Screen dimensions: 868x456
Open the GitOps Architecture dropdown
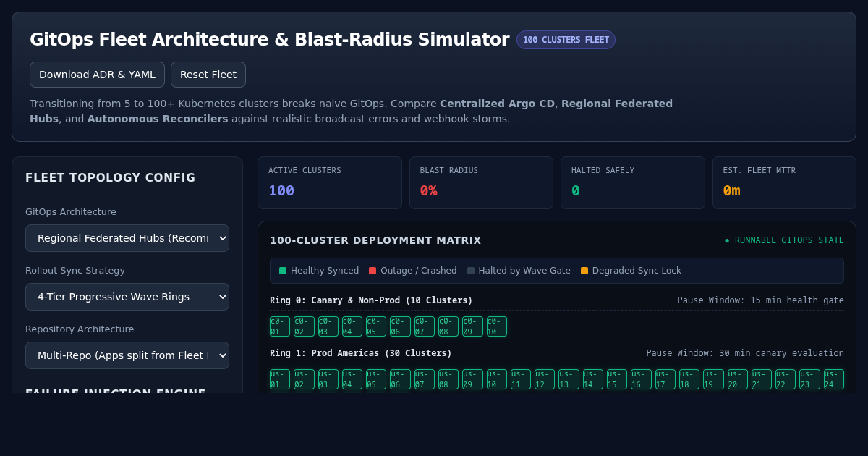point(127,238)
